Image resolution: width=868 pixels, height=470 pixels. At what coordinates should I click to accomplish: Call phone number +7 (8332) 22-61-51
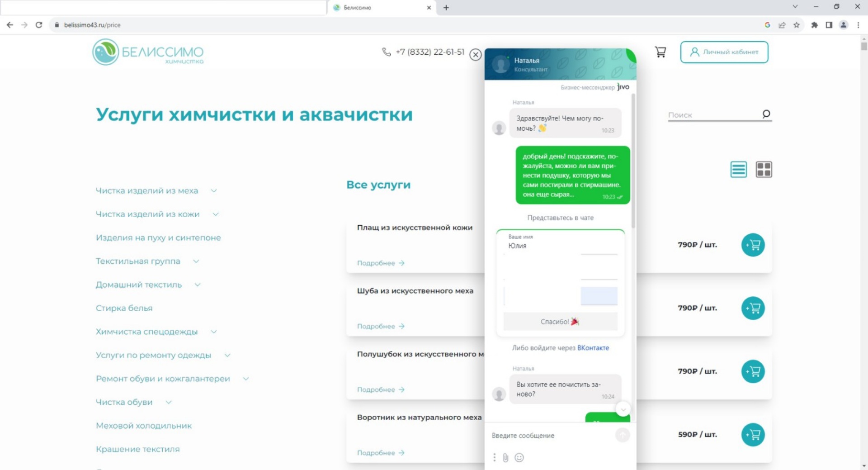pyautogui.click(x=429, y=52)
